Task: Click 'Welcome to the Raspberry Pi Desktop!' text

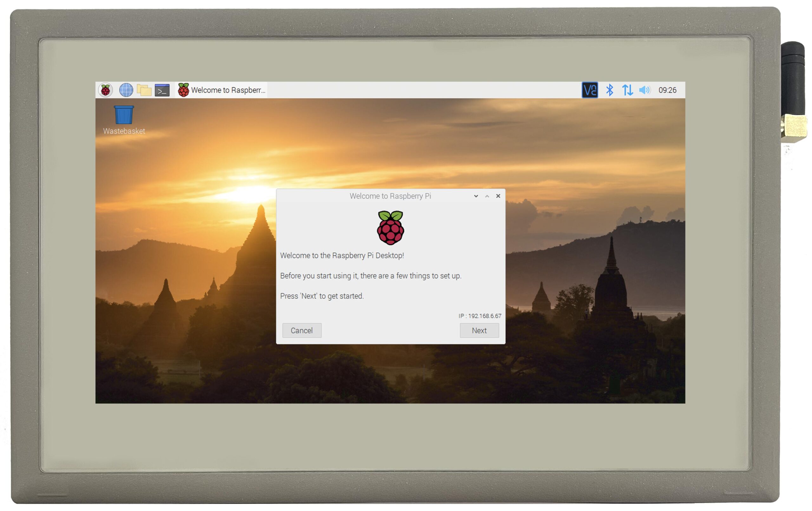Action: click(342, 256)
